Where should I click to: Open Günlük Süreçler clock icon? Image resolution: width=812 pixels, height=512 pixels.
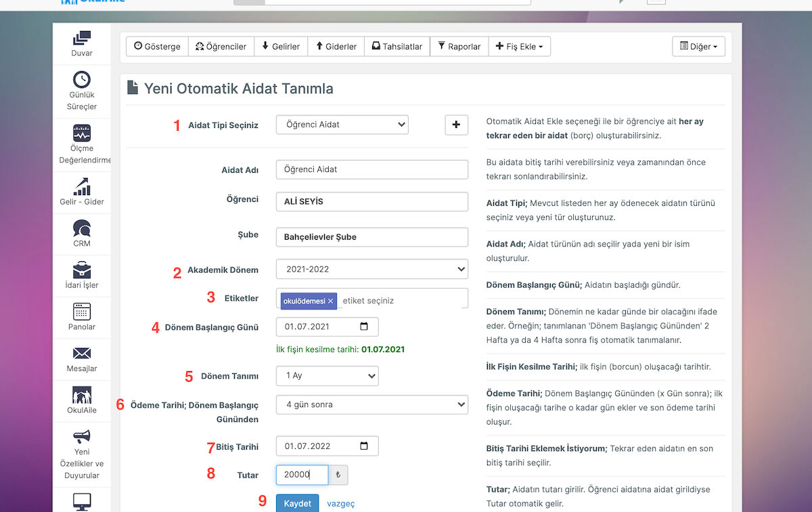pos(82,79)
